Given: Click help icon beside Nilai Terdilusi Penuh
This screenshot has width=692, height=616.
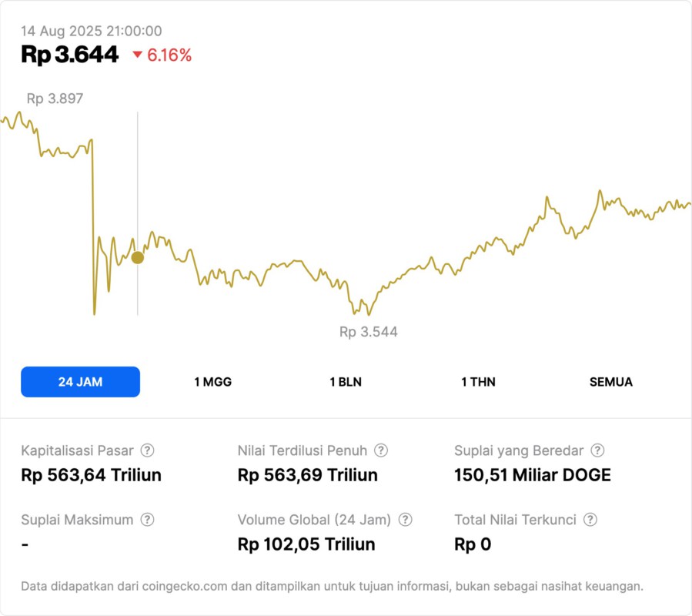Looking at the screenshot, I should (x=381, y=450).
